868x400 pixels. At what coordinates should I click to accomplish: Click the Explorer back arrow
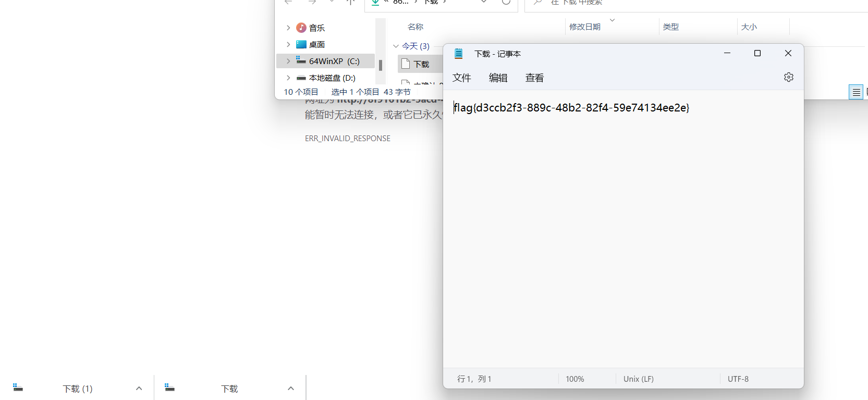pyautogui.click(x=288, y=2)
